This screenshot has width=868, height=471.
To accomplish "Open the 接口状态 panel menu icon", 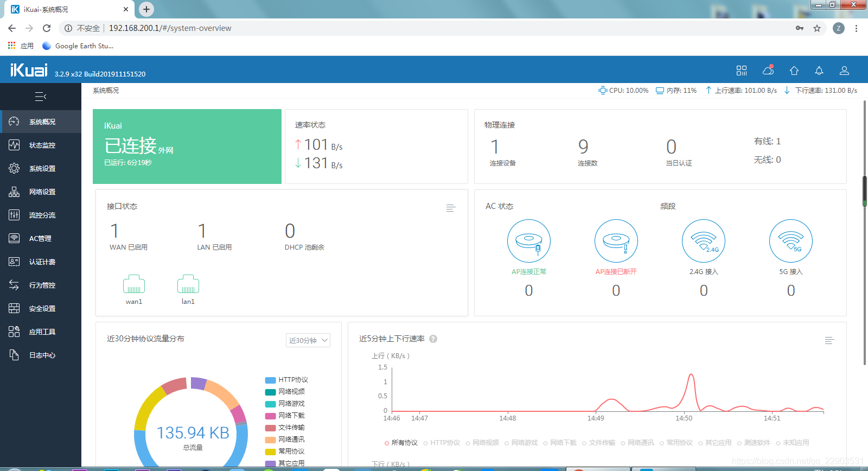I will pos(450,208).
